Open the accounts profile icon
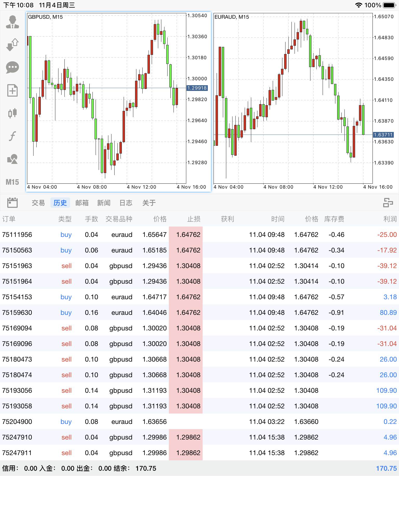This screenshot has height=532, width=399. click(12, 22)
